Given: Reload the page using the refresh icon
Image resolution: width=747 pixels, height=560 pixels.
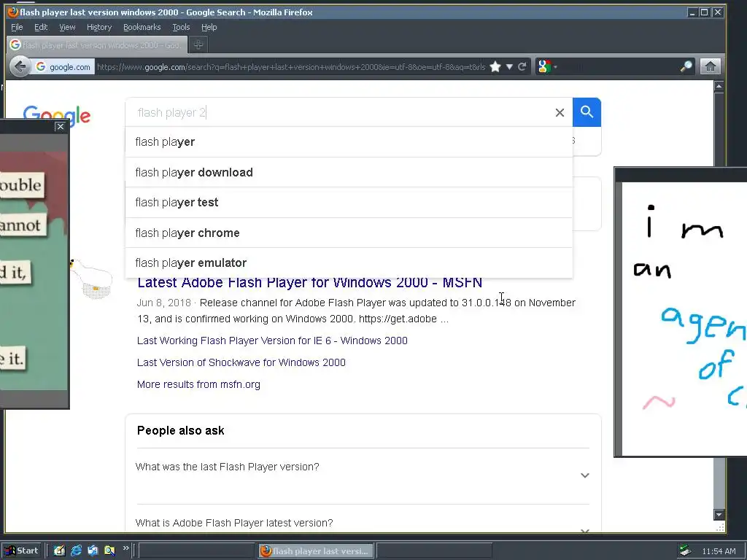Looking at the screenshot, I should (x=522, y=66).
